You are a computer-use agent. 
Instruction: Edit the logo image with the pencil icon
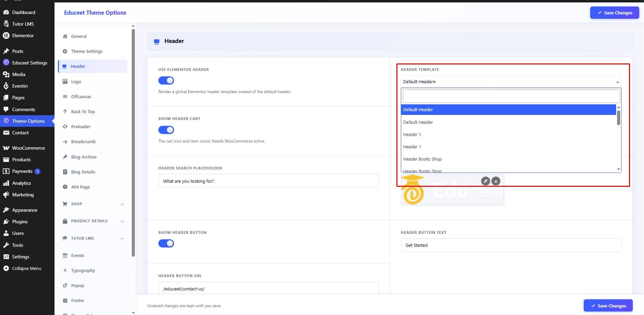485,181
